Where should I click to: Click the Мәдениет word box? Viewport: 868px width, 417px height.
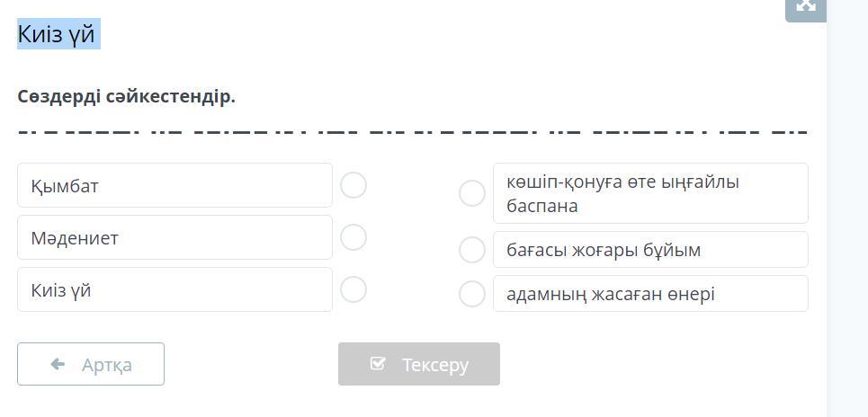174,237
